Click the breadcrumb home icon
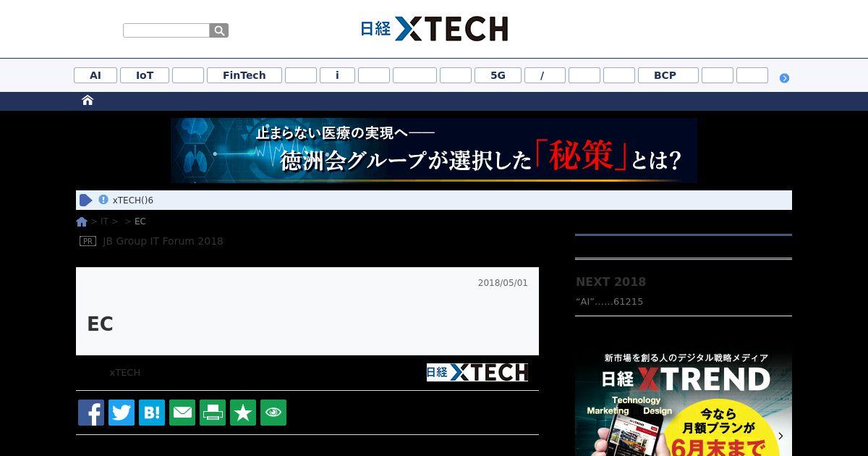Screen dimensions: 868x456 [x=82, y=221]
